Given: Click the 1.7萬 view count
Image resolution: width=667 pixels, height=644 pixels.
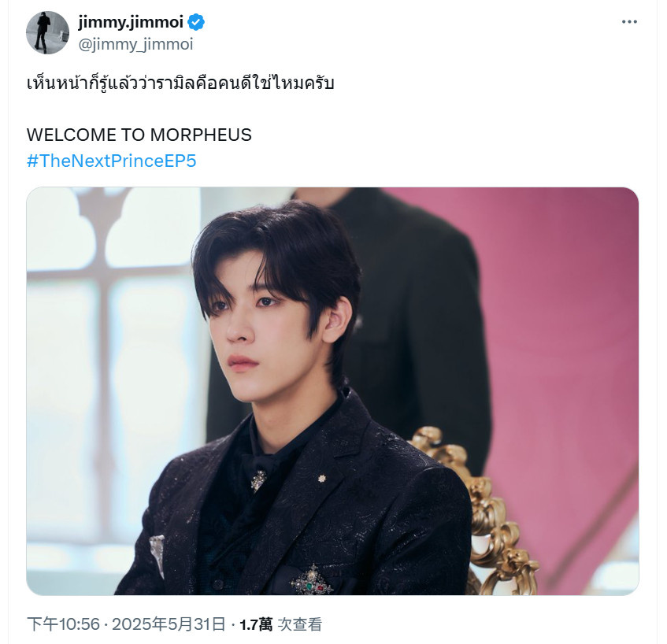Looking at the screenshot, I should 256,624.
